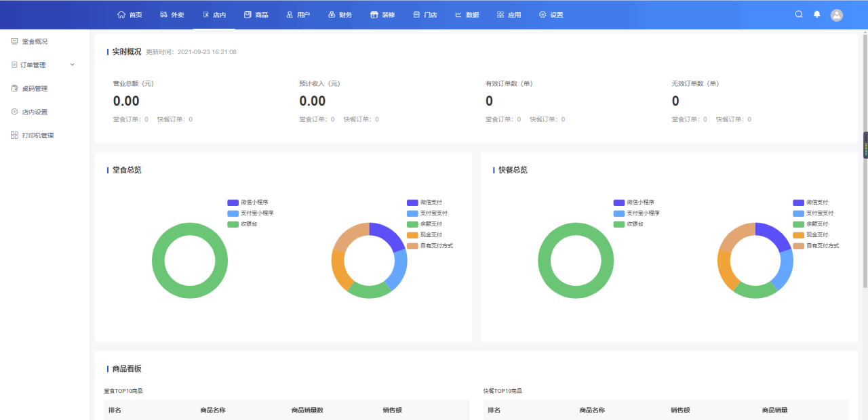Click the 店内设置 gear icon in sidebar

14,112
